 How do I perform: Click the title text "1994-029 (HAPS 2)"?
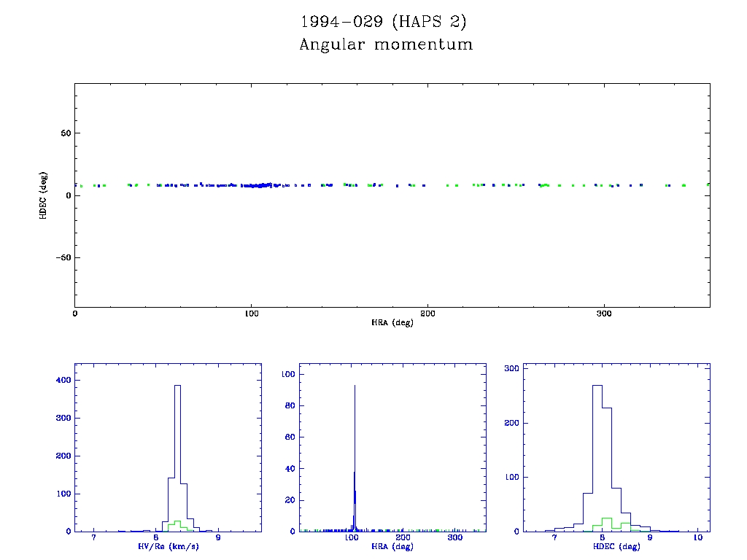tap(384, 22)
